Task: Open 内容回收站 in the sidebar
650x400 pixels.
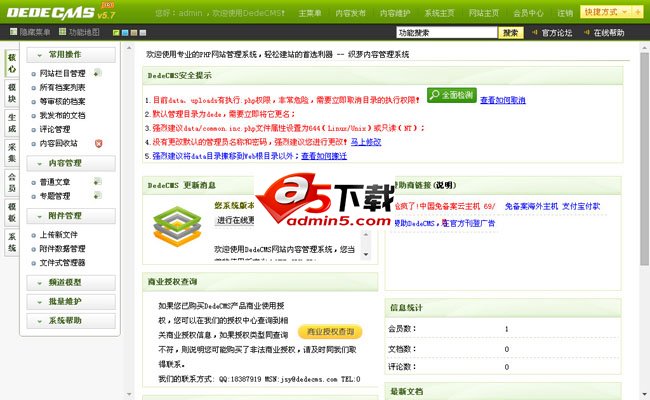Action: (58, 143)
